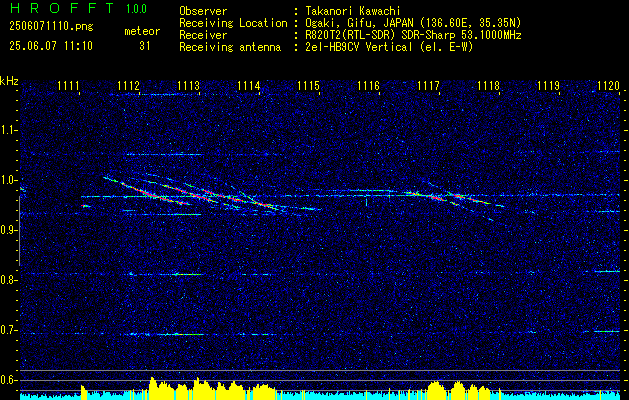Click the 1118 time marker
The image size is (629, 400).
(x=488, y=85)
